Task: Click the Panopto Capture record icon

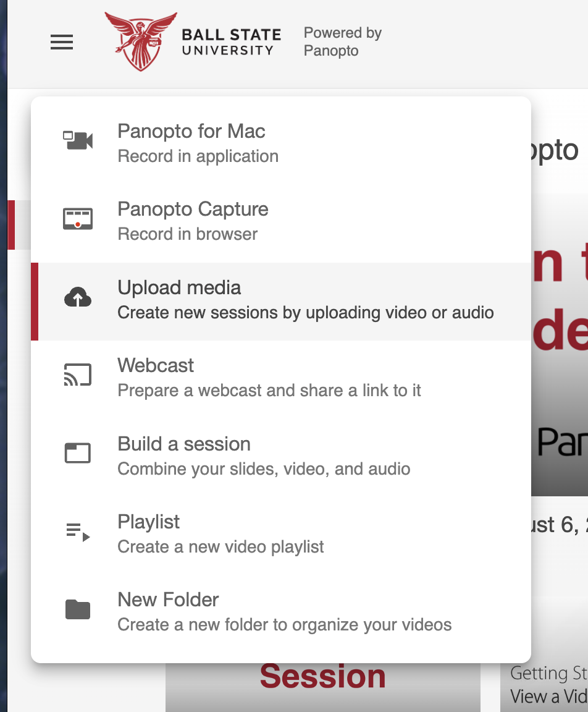Action: tap(77, 218)
